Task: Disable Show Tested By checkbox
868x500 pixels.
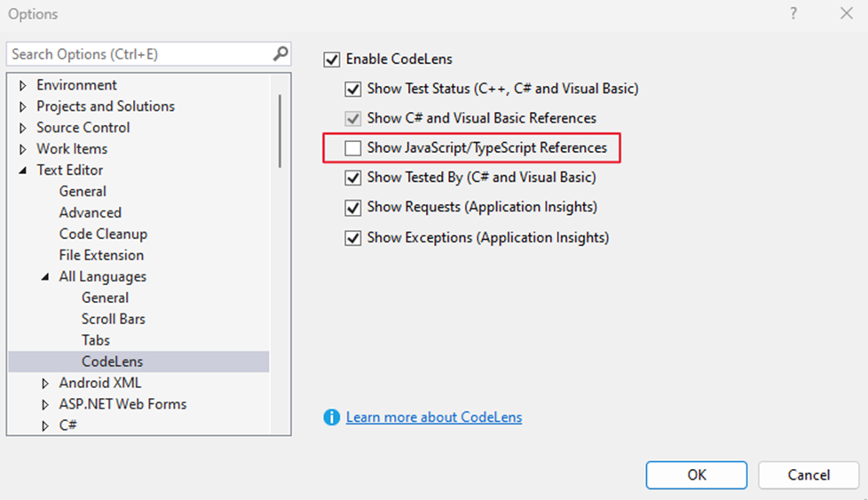Action: (x=352, y=178)
